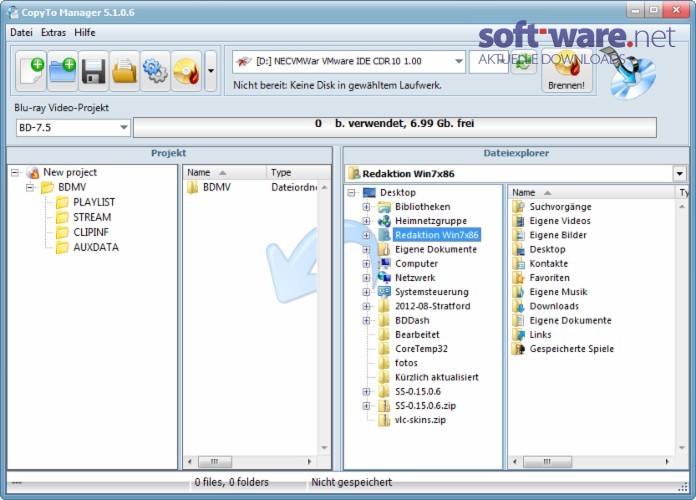Screen dimensions: 696x500
Task: Click the Kontakte folder icon
Action: click(x=518, y=264)
